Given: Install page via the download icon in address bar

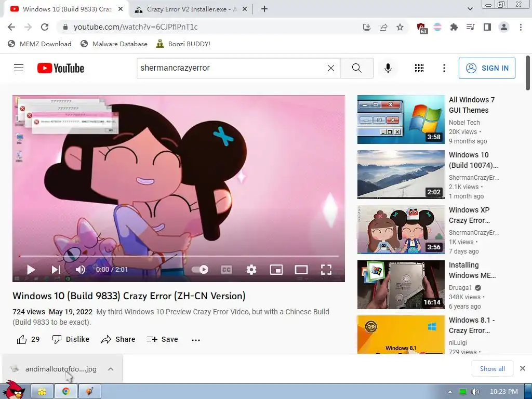Looking at the screenshot, I should [366, 27].
